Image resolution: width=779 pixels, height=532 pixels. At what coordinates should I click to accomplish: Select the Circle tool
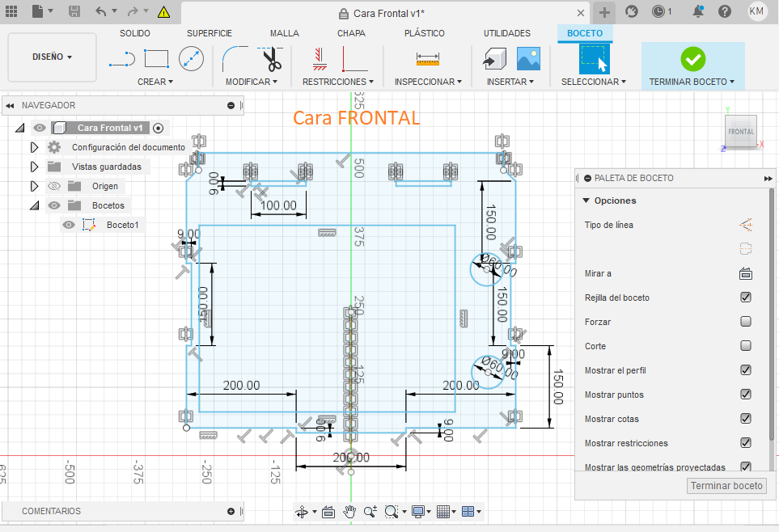point(191,59)
